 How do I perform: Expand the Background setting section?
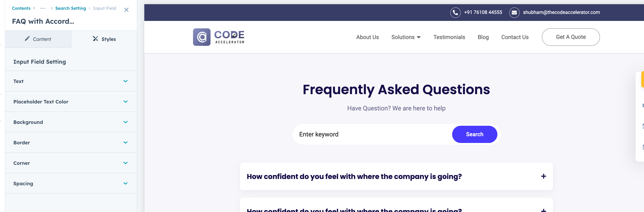[x=126, y=122]
